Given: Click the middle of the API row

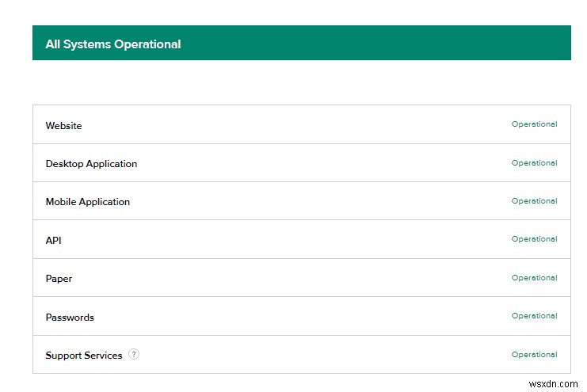Looking at the screenshot, I should point(301,240).
